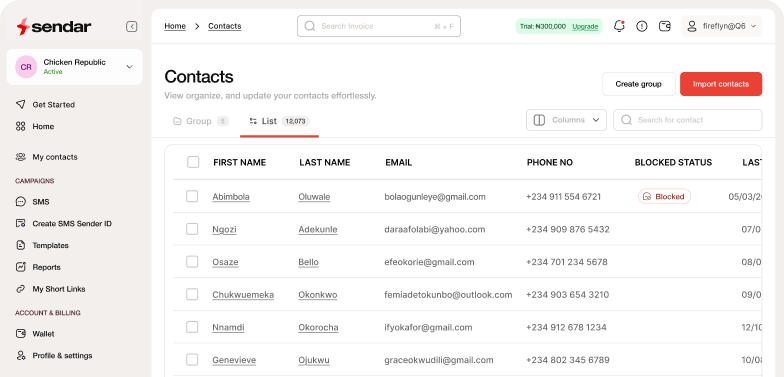Click the phone number +234 701 234 5678
The width and height of the screenshot is (784, 377).
pyautogui.click(x=566, y=262)
